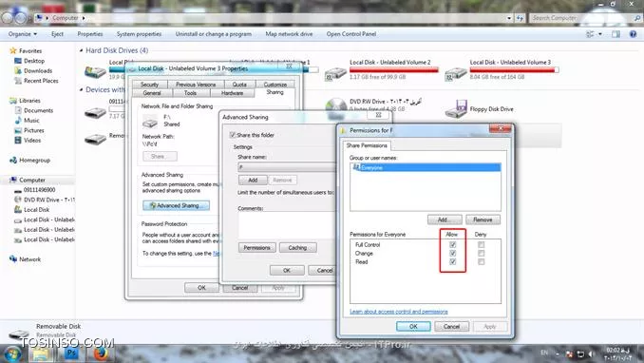Toggle Allow checkbox for Read permission
The height and width of the screenshot is (363, 644).
pos(453,262)
